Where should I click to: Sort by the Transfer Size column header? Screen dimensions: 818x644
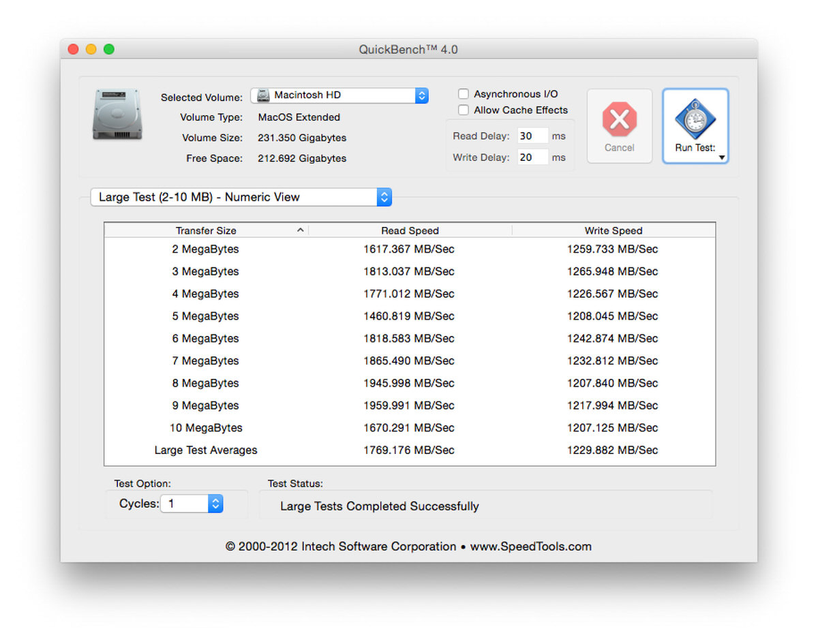click(x=206, y=230)
